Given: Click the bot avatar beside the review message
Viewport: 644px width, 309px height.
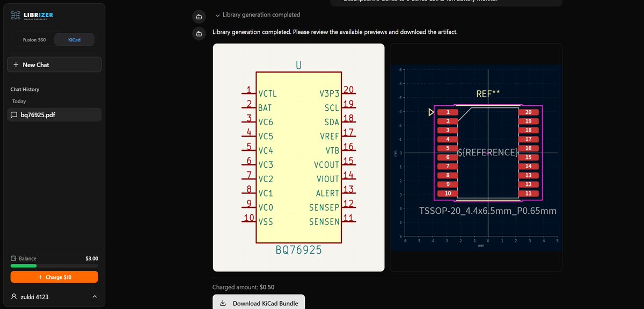Looking at the screenshot, I should (199, 34).
